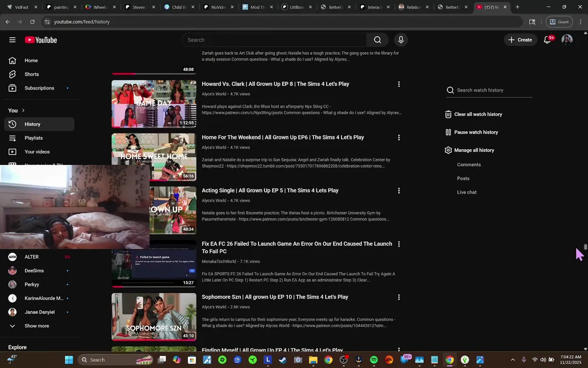The image size is (588, 368).
Task: Open Fix EA FC 26 video title
Action: pos(297,247)
